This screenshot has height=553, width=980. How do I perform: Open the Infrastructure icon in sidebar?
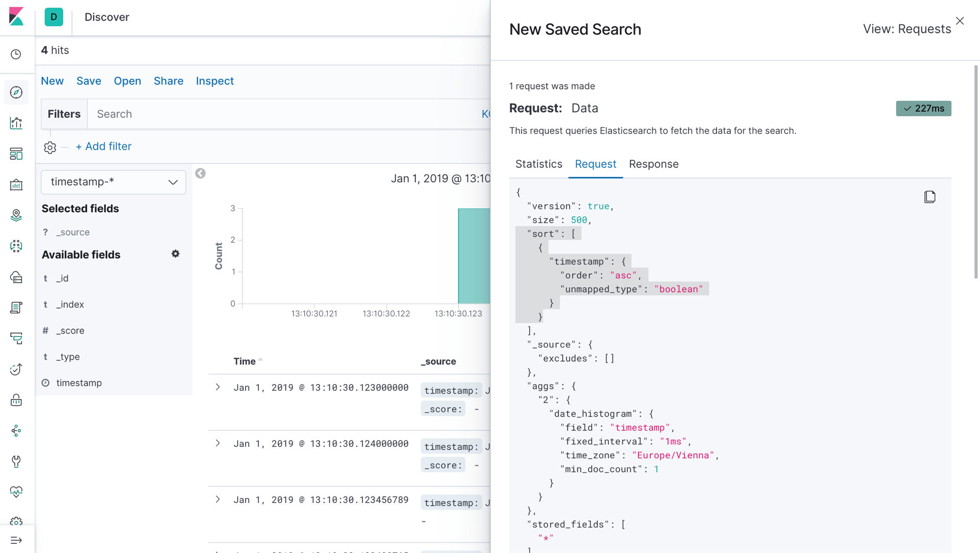pos(16,277)
